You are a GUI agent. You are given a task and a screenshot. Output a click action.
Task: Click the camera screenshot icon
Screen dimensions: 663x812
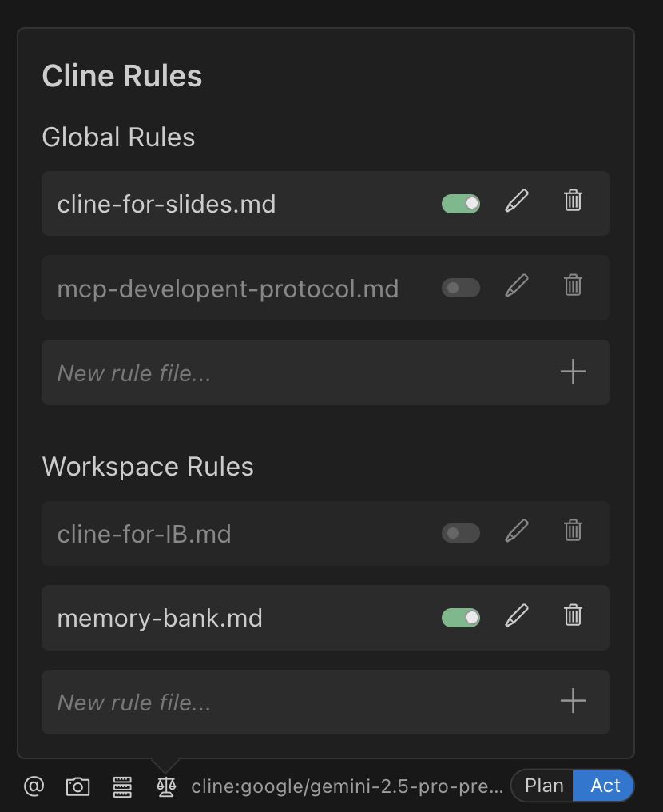(x=77, y=786)
